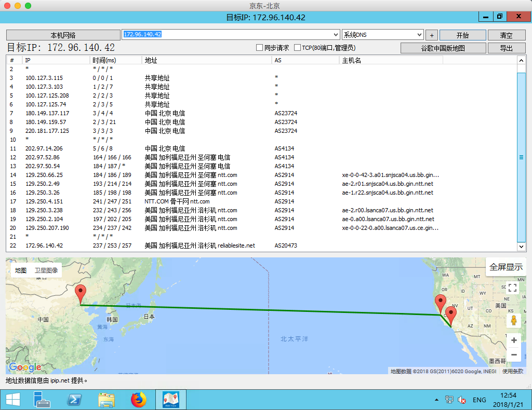532x410 pixels.
Task: Click the 本机网络 button
Action: [63, 35]
